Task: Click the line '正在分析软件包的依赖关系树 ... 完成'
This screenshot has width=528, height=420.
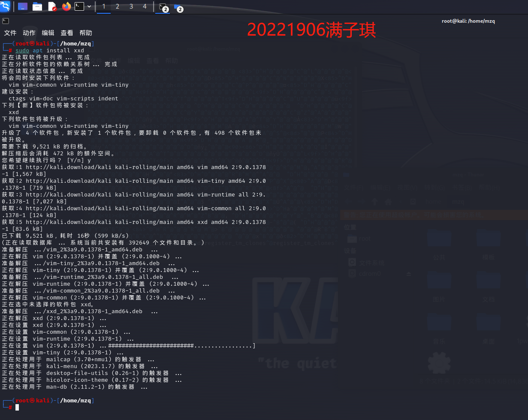Action: click(59, 64)
